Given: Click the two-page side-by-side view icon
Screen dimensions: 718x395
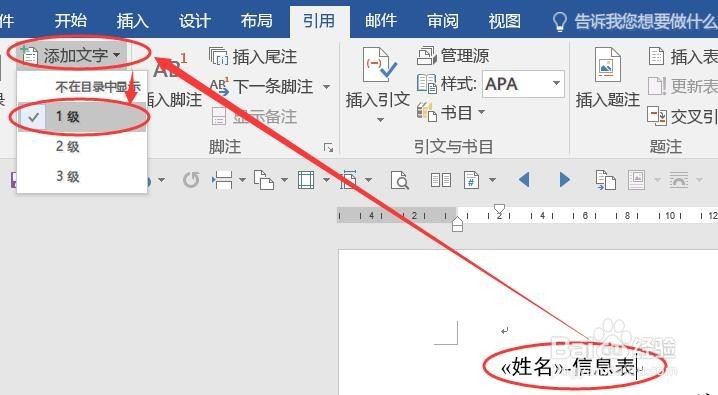Looking at the screenshot, I should tap(441, 180).
